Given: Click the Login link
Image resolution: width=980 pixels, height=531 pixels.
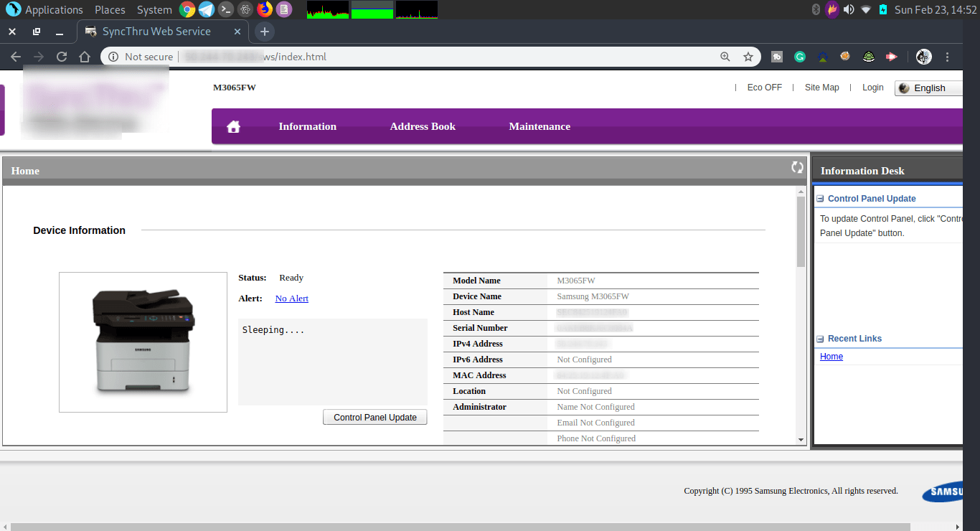Looking at the screenshot, I should pos(872,88).
